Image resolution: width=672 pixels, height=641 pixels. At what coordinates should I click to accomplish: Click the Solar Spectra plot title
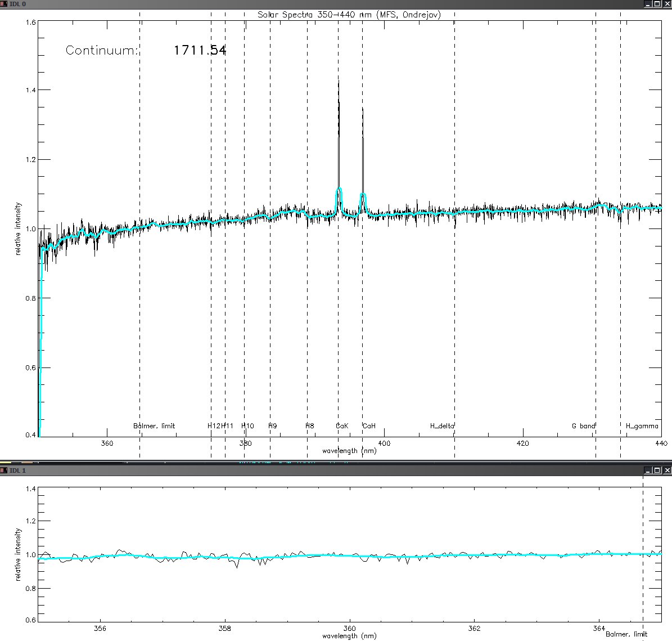pos(349,15)
